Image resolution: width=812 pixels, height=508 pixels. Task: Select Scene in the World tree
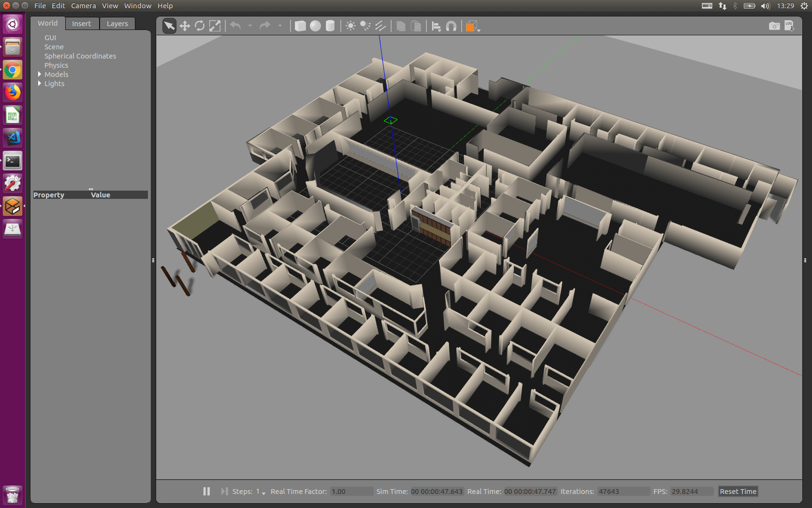pos(54,47)
